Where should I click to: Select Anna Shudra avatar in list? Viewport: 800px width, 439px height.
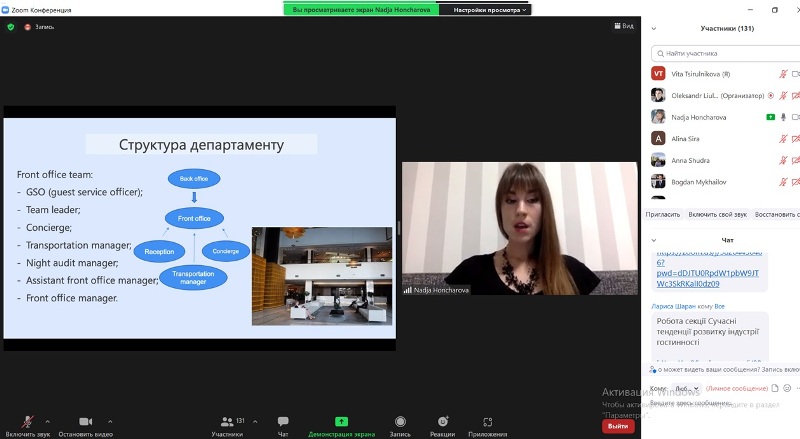658,160
